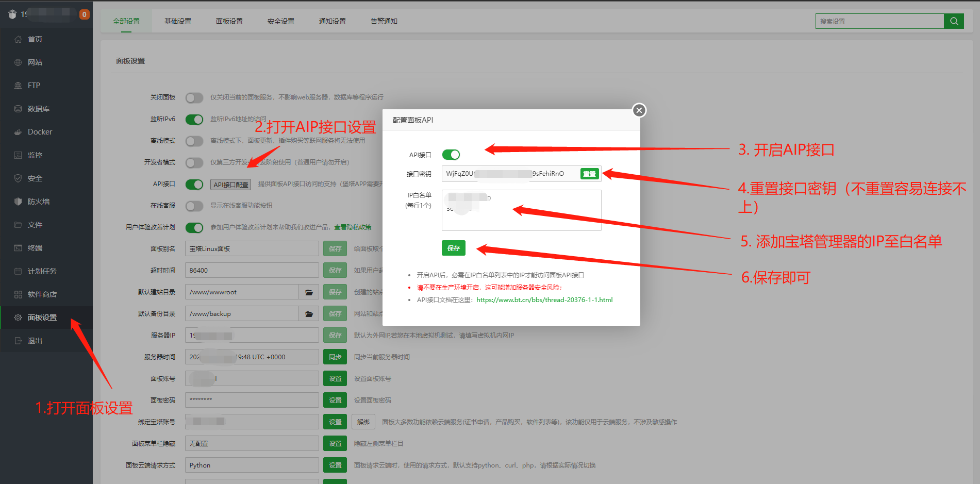Click the green search magnifier button
The image size is (980, 484).
(x=954, y=21)
